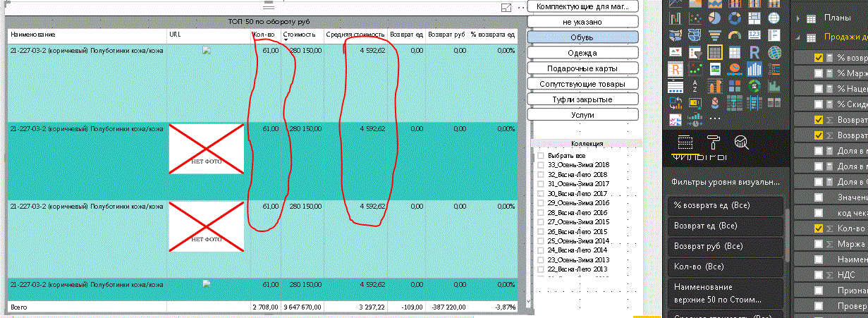The width and height of the screenshot is (868, 318).
Task: Sort table by 'Стоимость' column header
Action: 300,34
